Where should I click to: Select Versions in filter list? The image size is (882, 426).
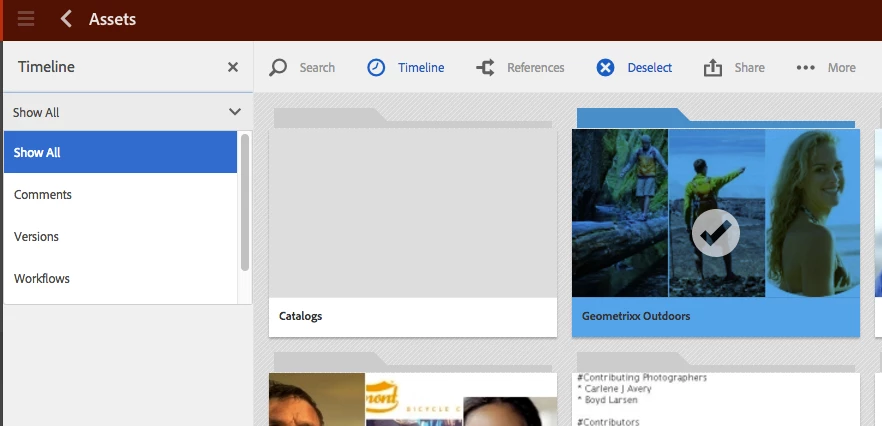[120, 236]
